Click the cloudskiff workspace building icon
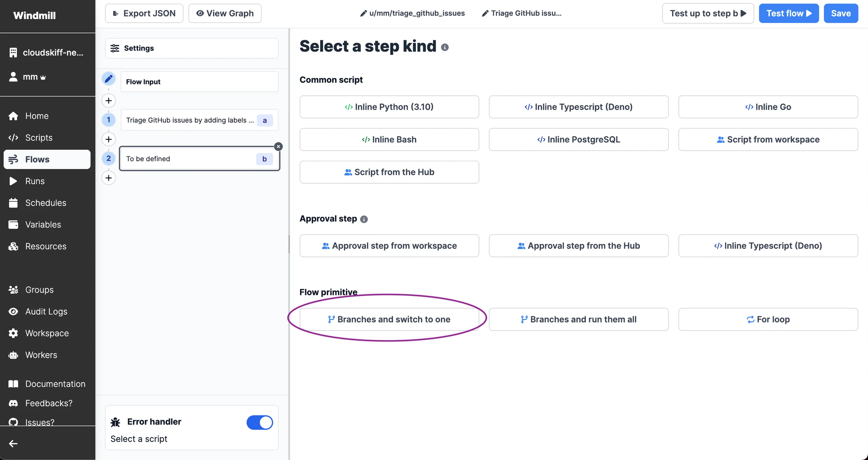This screenshot has height=460, width=868. [13, 52]
